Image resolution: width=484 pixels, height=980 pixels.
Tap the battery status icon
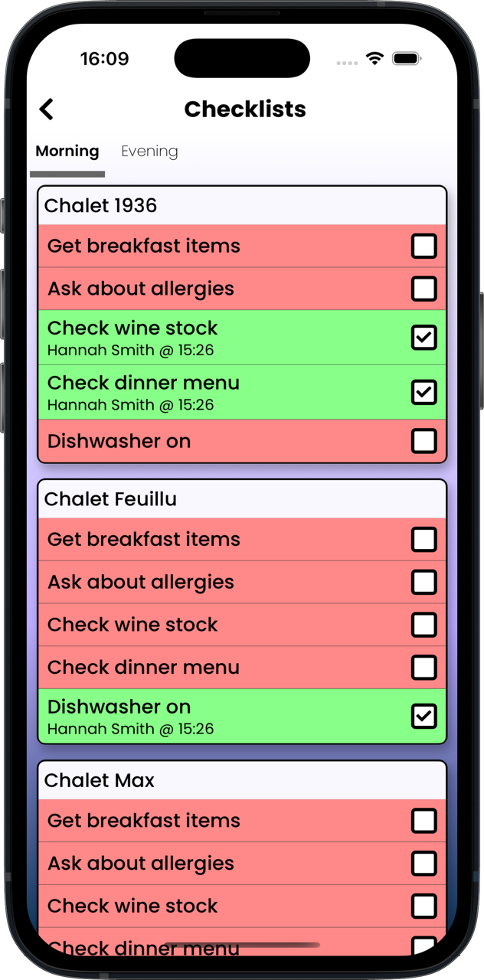pos(407,59)
